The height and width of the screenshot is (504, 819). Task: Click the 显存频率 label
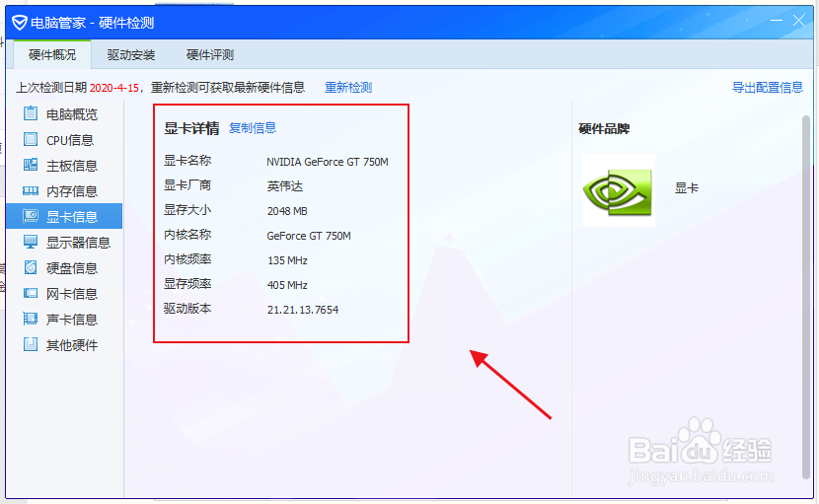coord(187,284)
